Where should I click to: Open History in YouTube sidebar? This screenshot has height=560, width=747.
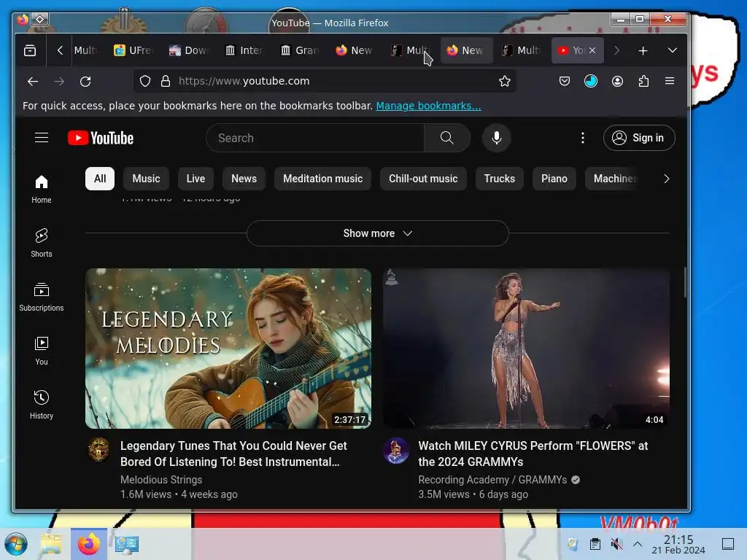click(42, 405)
